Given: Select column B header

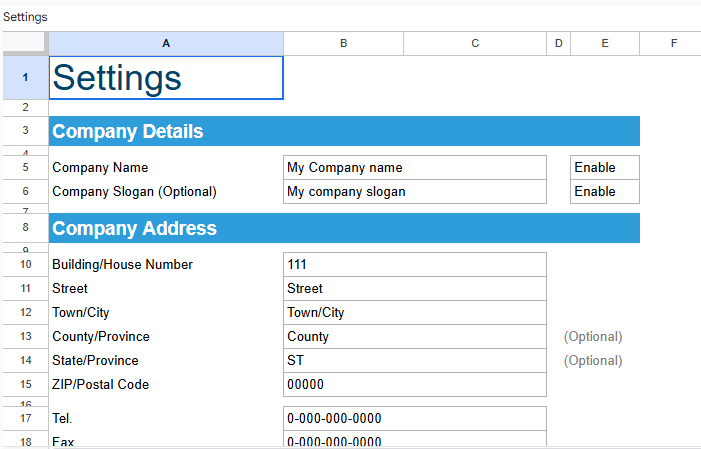Looking at the screenshot, I should tap(343, 43).
